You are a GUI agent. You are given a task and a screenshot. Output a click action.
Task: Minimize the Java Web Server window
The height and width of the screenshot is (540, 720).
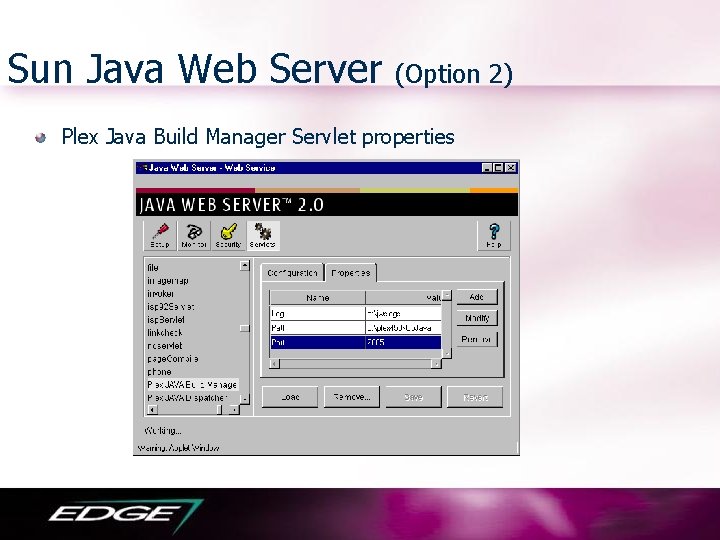click(x=487, y=168)
